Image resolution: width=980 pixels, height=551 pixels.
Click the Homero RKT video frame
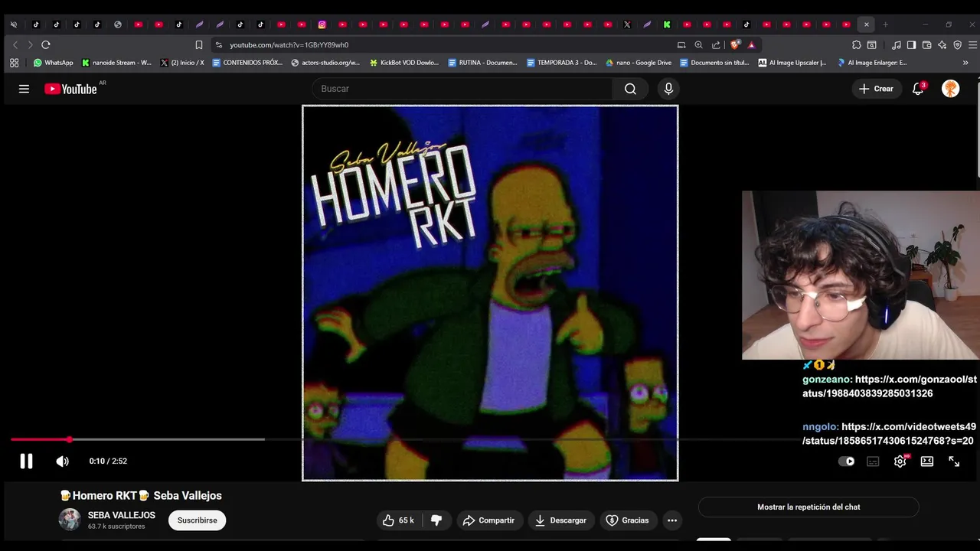pos(490,293)
